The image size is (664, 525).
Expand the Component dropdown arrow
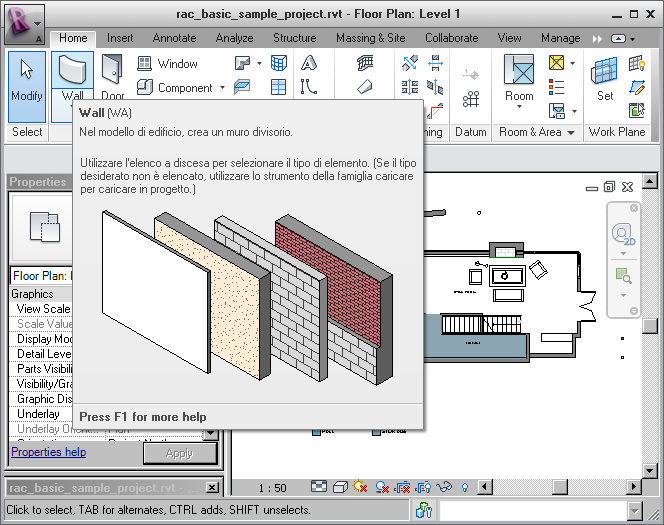click(x=222, y=88)
